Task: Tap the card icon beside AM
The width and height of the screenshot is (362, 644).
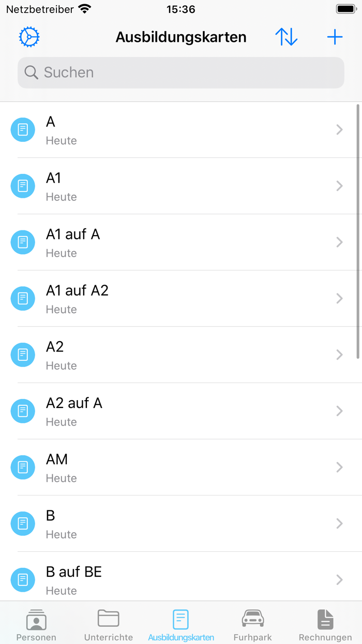Action: [23, 467]
